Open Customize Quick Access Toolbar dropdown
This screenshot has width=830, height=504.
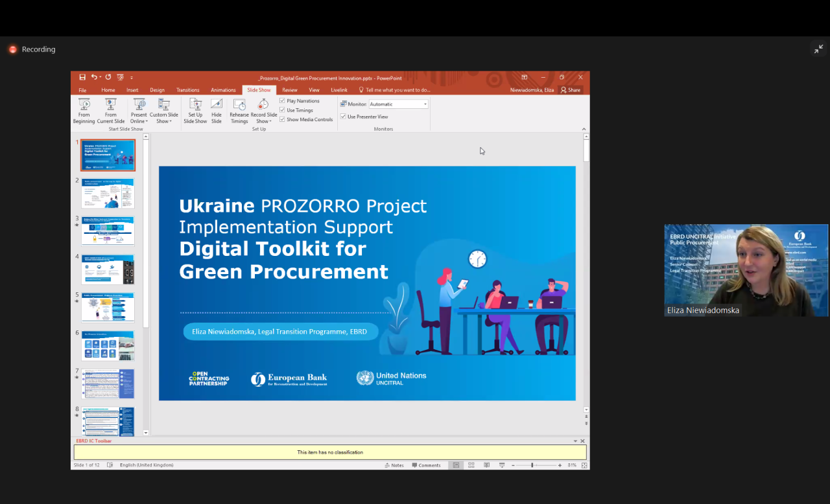[132, 77]
